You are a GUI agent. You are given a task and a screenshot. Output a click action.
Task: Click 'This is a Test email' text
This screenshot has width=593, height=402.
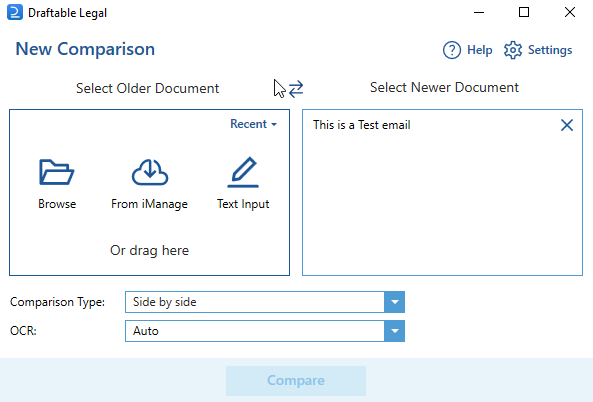click(x=362, y=125)
